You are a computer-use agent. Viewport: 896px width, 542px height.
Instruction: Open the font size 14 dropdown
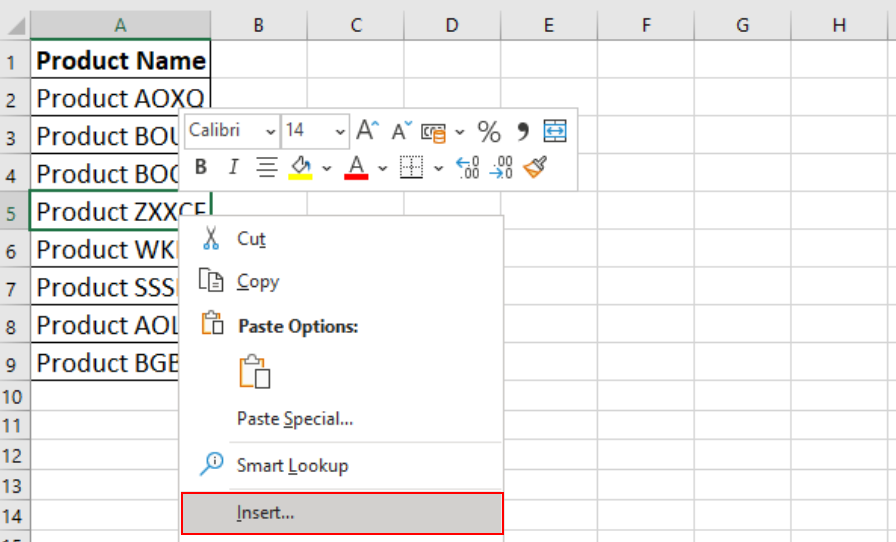point(340,132)
